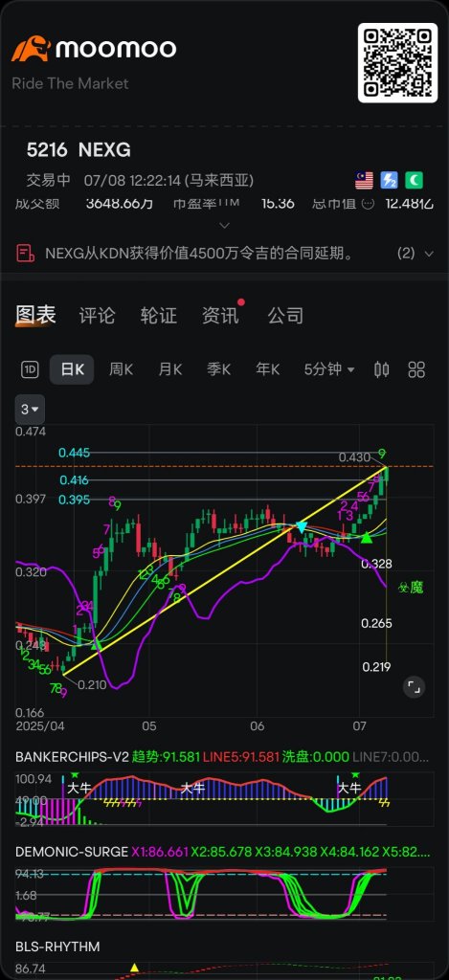
Task: Tap the 魔 biohazard marker on chart
Action: [x=412, y=587]
